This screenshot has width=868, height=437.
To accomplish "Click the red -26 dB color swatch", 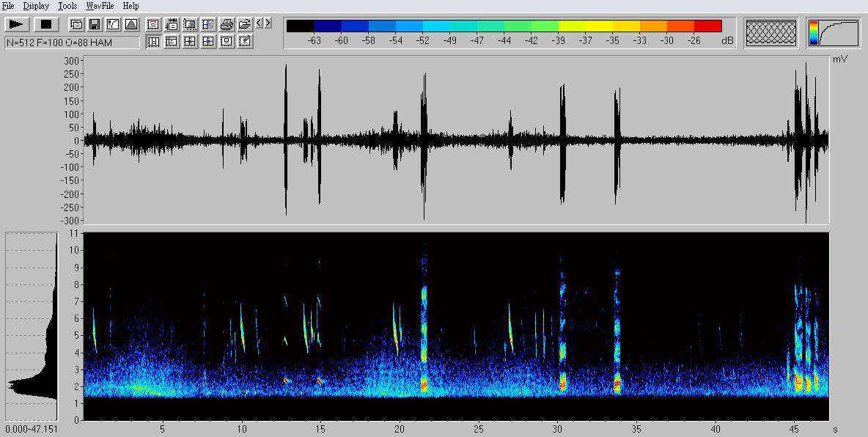I will click(x=708, y=26).
